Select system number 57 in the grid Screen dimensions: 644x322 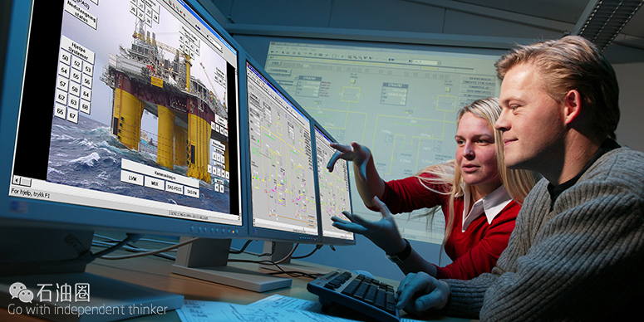coord(62,84)
